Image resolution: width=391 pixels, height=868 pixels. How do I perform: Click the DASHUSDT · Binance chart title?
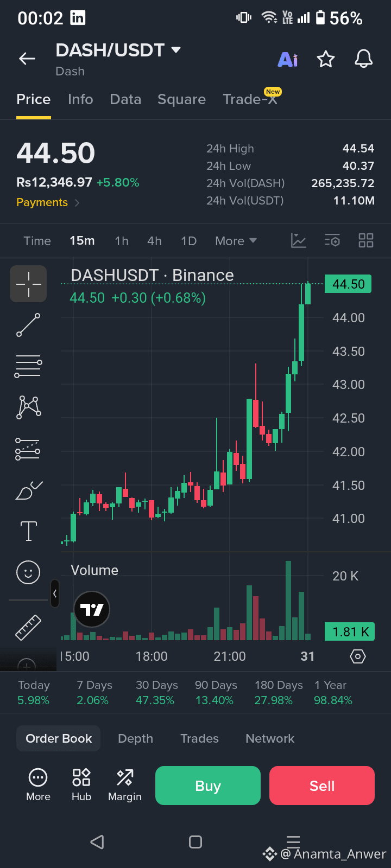pyautogui.click(x=152, y=275)
